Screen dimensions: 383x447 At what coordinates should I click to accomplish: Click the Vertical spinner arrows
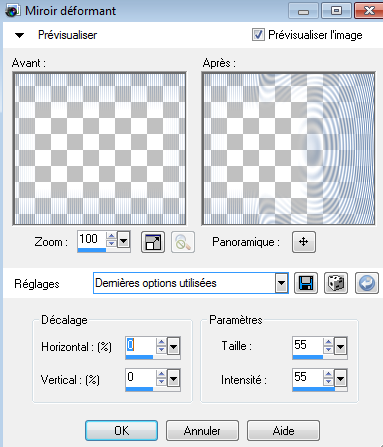tap(161, 378)
